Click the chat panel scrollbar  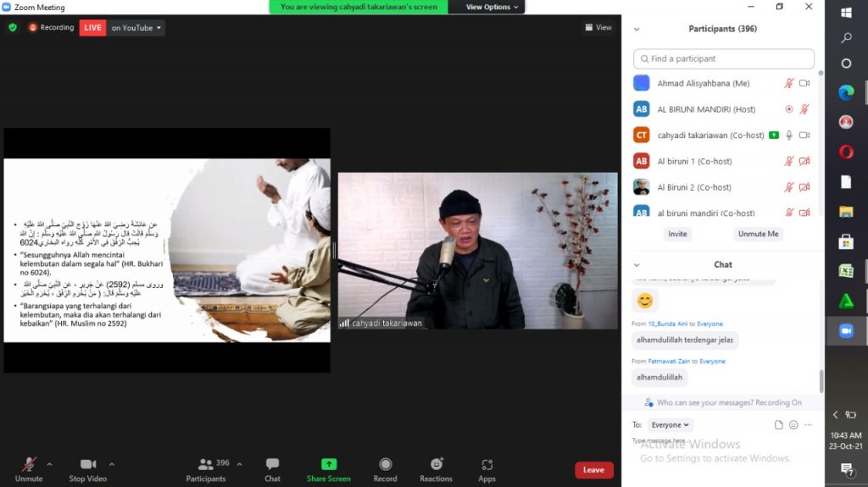[x=821, y=381]
